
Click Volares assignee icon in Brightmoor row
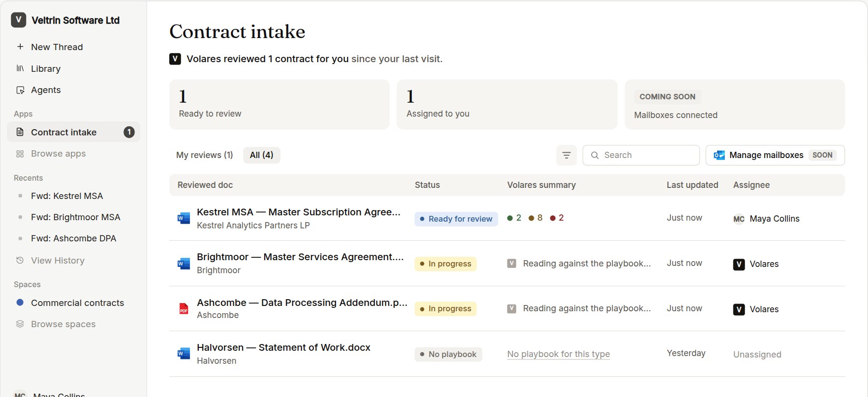coord(739,264)
